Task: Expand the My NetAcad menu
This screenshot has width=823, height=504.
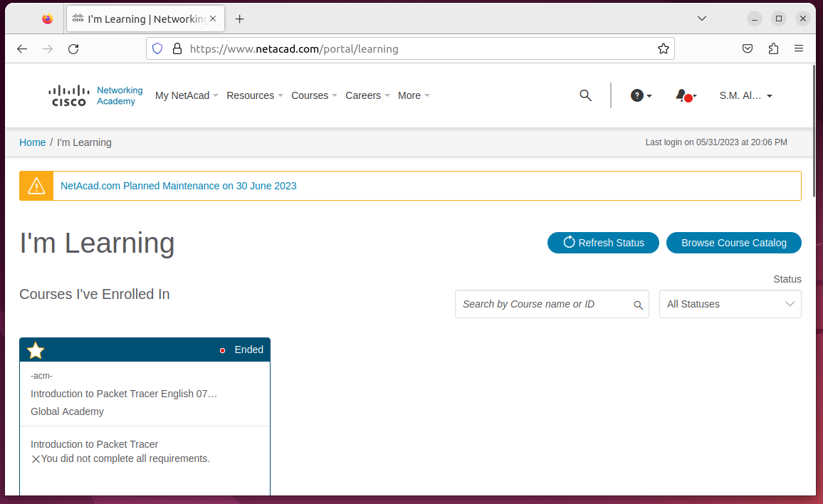Action: coord(187,95)
